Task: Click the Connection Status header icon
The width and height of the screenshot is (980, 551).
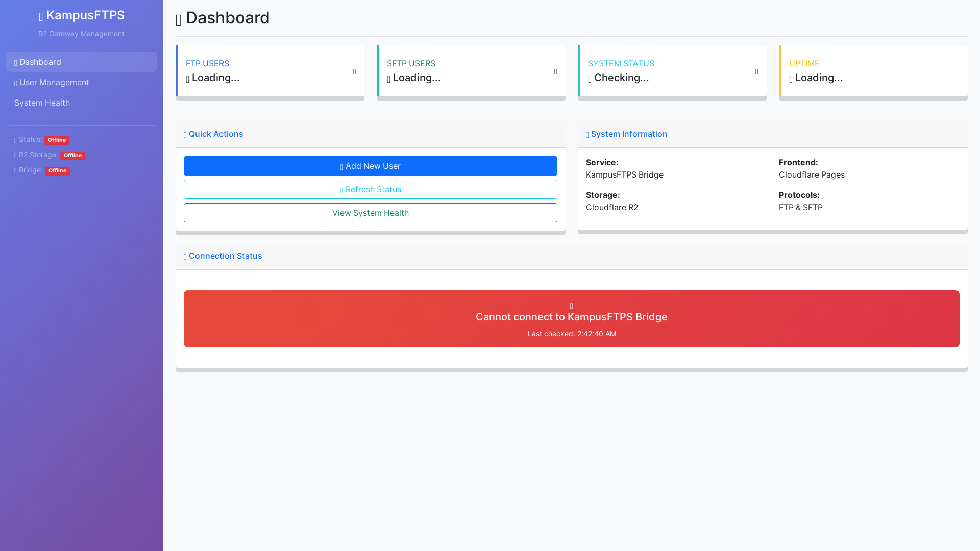Action: pos(185,257)
